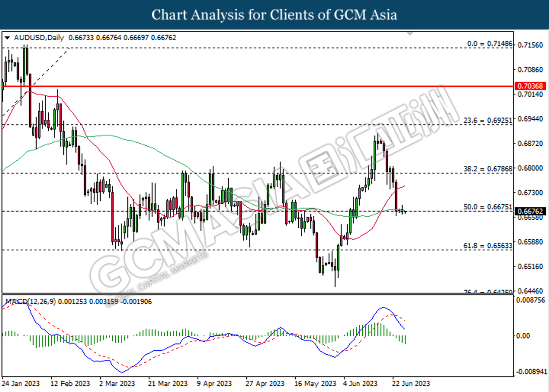Click the price axis value 0.67300
549x392 pixels.
coord(530,193)
